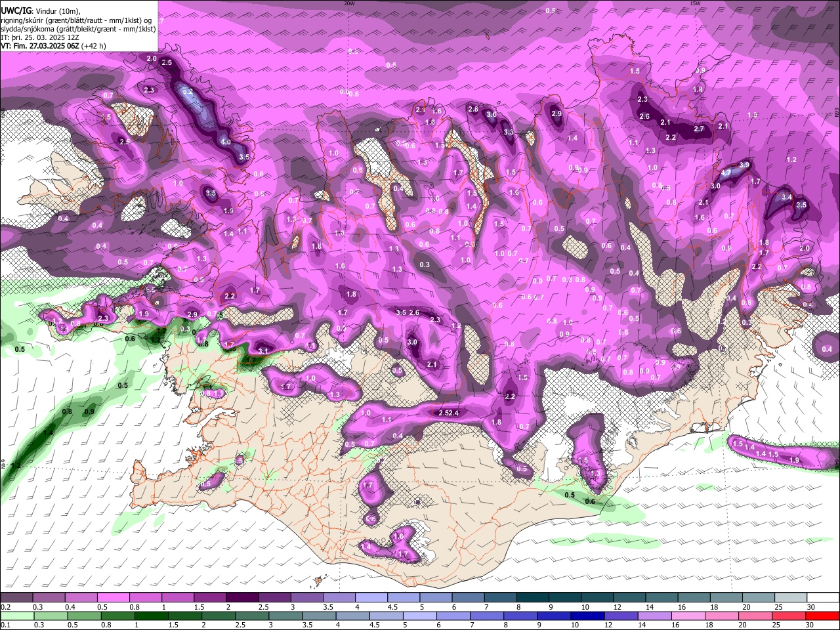Pick the pale green 0.1–0.3 rain scale swatch
The width and height of the screenshot is (840, 630).
coord(16,616)
